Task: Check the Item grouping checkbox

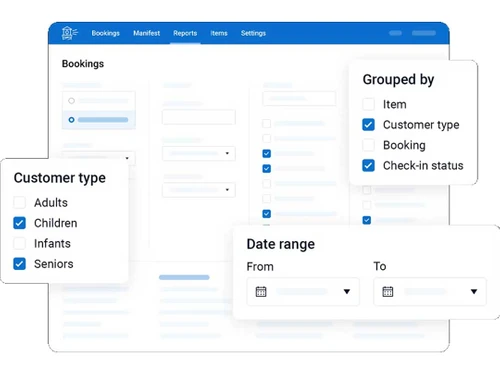Action: 368,104
